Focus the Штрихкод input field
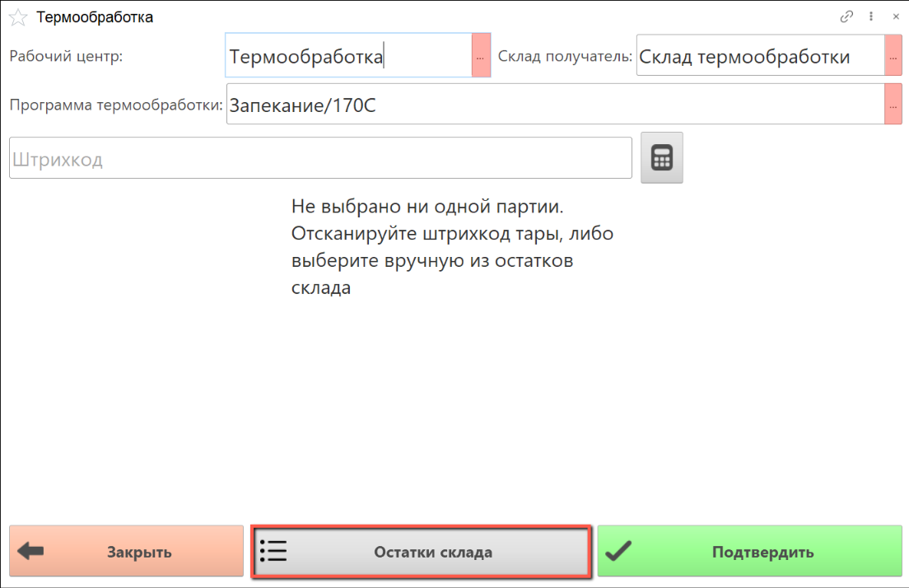The width and height of the screenshot is (909, 588). (319, 158)
